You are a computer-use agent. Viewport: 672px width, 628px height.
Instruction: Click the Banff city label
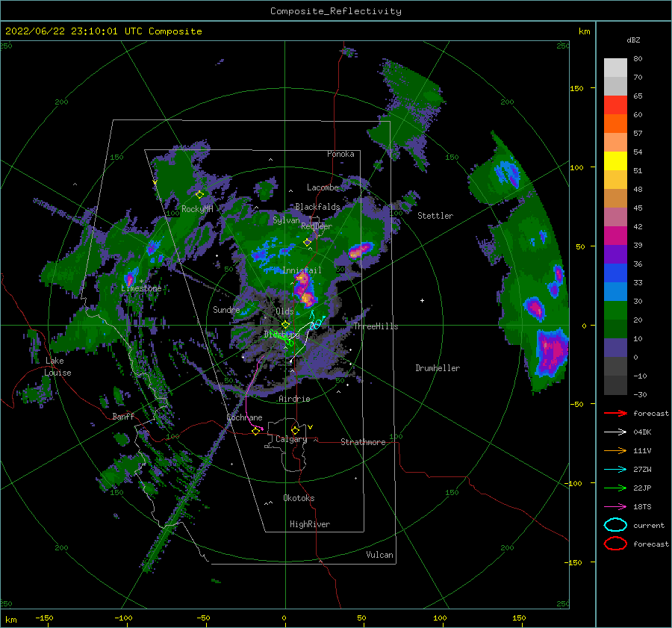pyautogui.click(x=123, y=417)
